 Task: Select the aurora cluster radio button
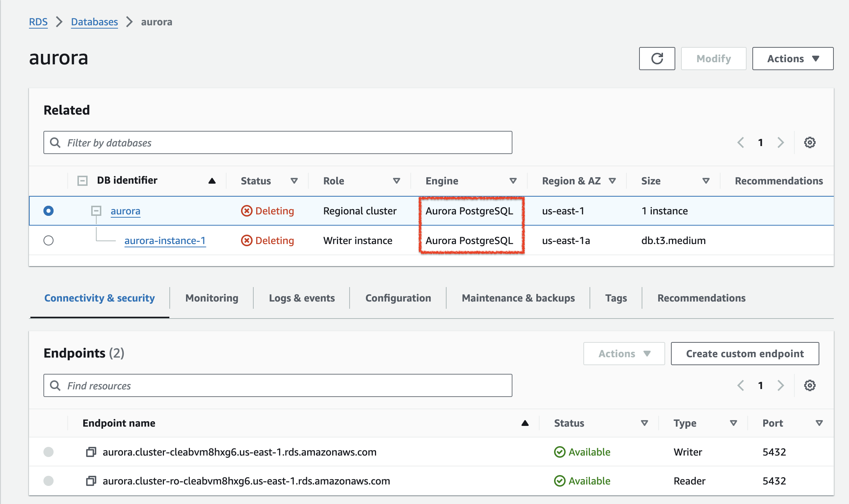48,211
